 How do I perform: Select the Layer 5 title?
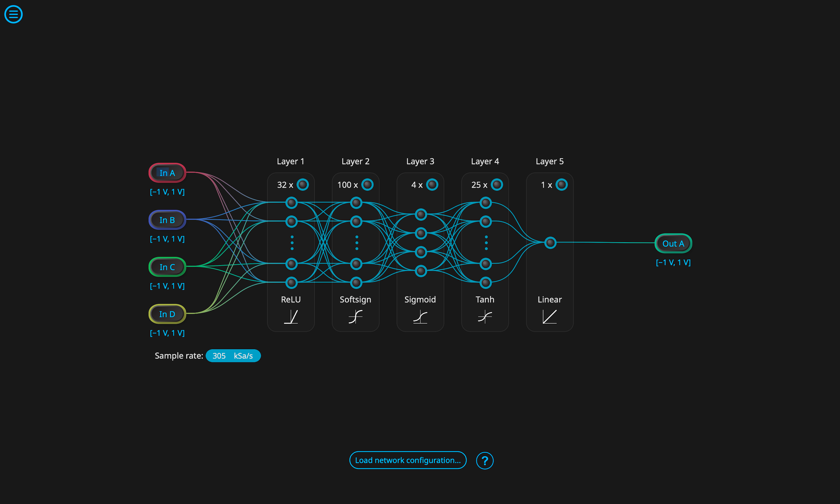pyautogui.click(x=550, y=161)
